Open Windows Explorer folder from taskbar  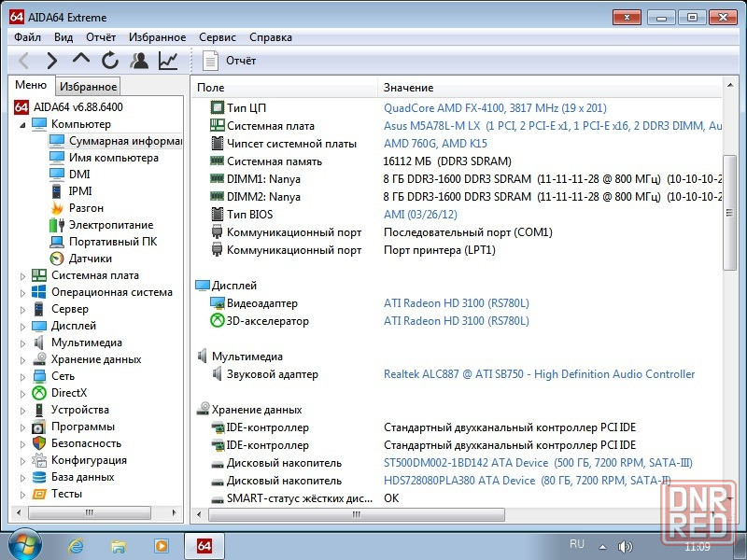click(119, 546)
